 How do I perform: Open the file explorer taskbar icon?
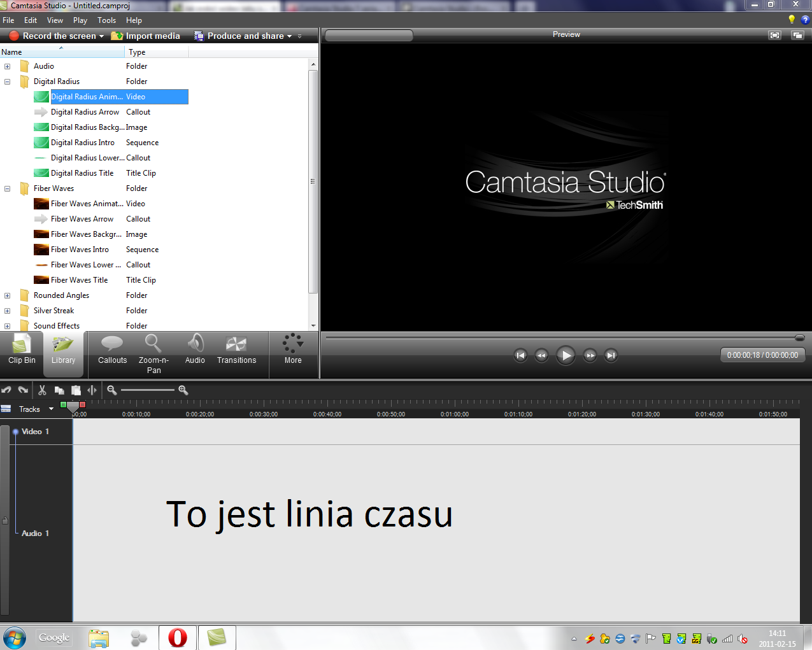tap(99, 637)
